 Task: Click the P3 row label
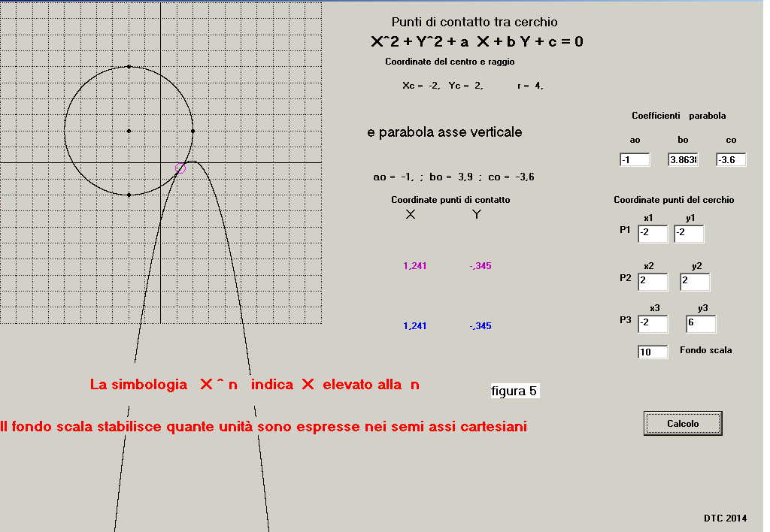click(x=625, y=320)
